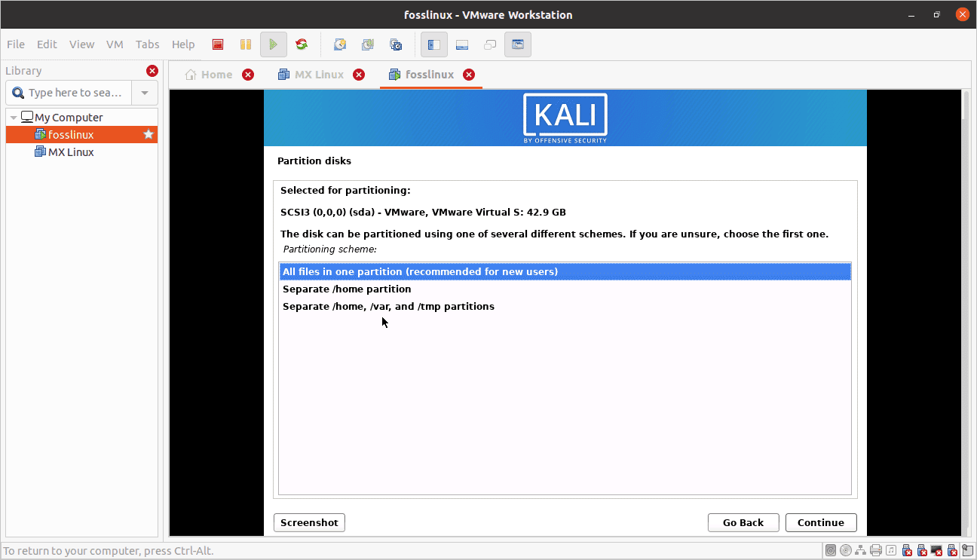Screen dimensions: 977x560
Task: Click the Go Back button
Action: click(743, 522)
